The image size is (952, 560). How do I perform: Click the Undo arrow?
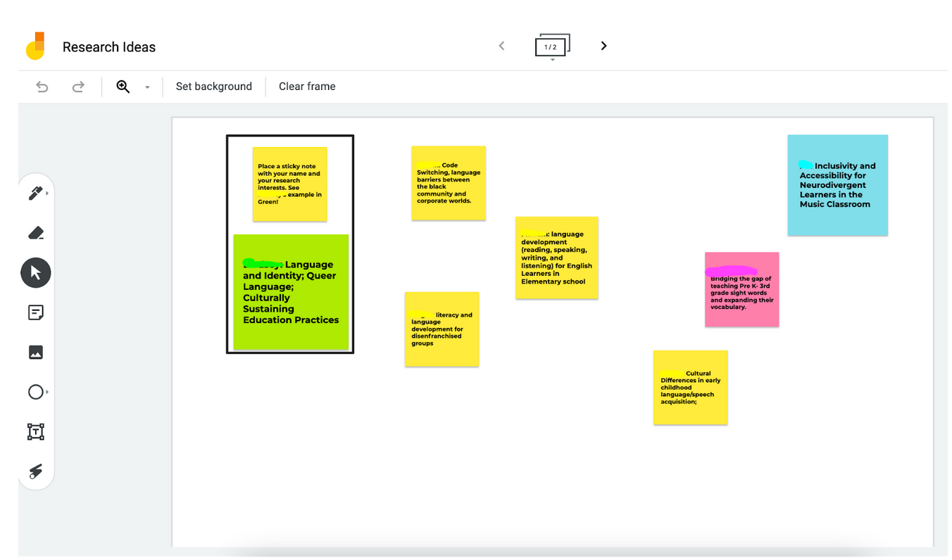42,87
